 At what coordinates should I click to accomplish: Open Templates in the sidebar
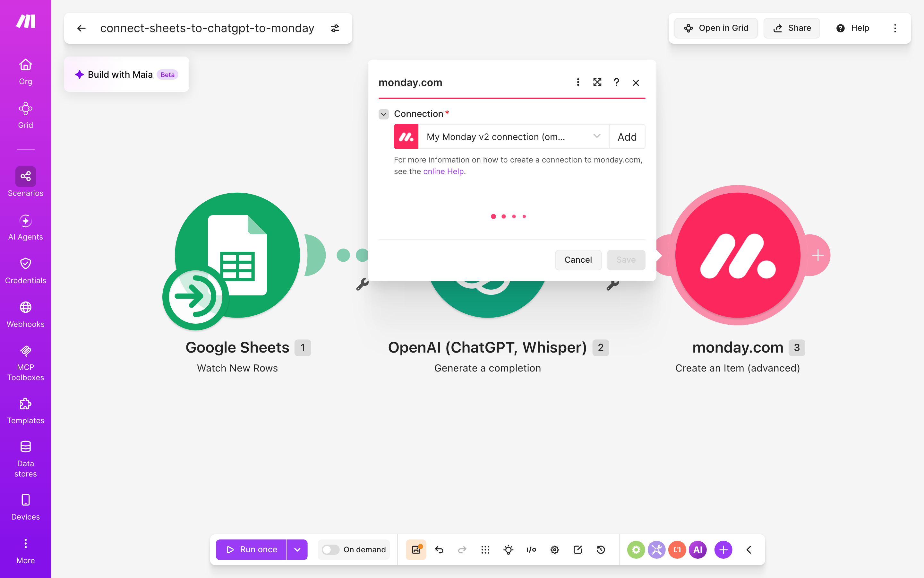tap(26, 411)
